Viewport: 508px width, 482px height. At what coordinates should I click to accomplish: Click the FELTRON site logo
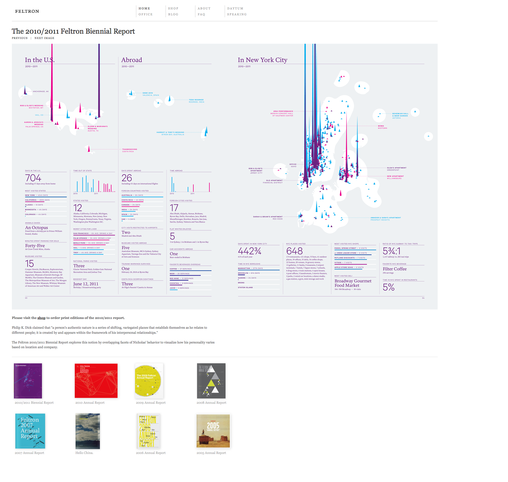pos(27,11)
